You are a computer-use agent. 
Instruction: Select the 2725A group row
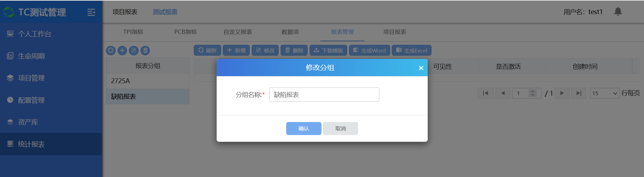point(148,81)
